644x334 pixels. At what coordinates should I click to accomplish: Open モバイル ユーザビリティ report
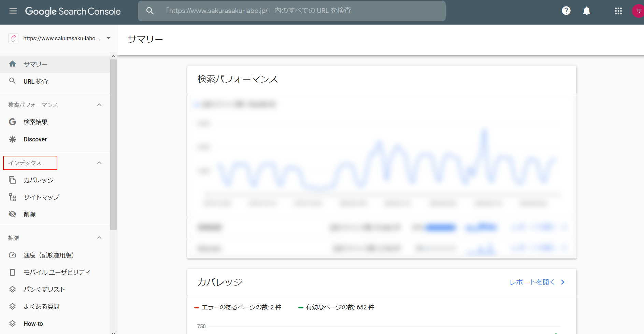tap(55, 272)
